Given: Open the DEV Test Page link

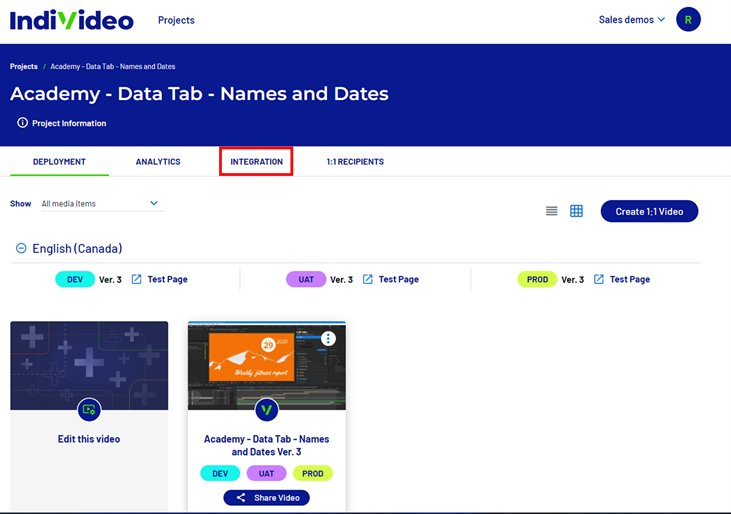Looking at the screenshot, I should point(167,279).
